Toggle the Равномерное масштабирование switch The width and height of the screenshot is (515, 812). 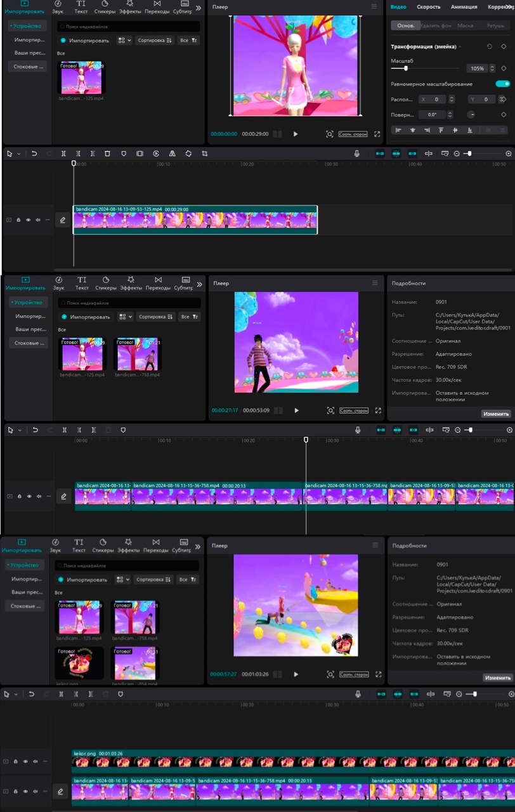[502, 84]
